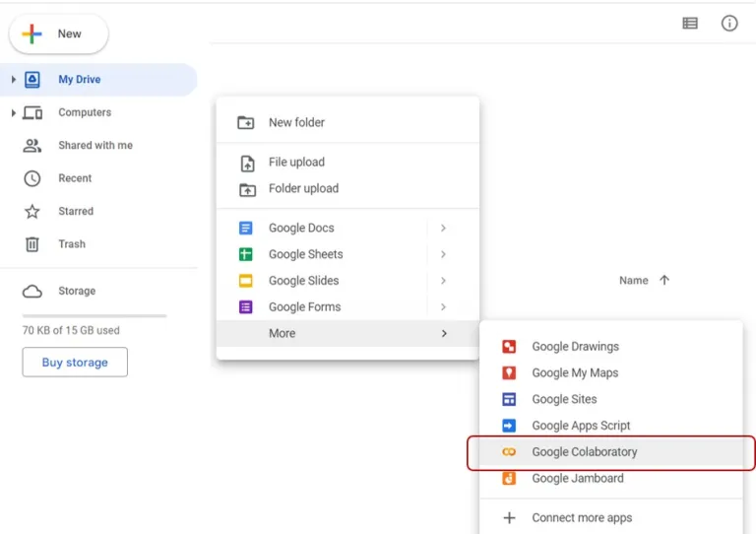Viewport: 756px width, 534px height.
Task: Choose Google Drawings from submenu
Action: 611,347
